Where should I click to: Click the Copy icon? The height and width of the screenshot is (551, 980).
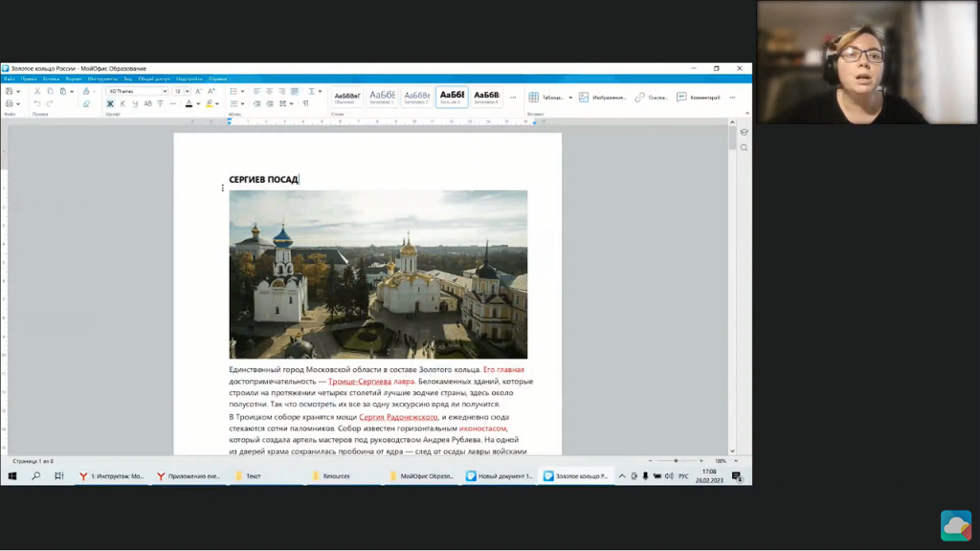tap(50, 91)
